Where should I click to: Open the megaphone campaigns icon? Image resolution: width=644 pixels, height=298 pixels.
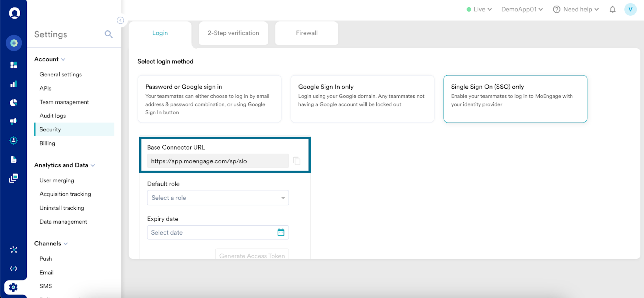(x=14, y=121)
